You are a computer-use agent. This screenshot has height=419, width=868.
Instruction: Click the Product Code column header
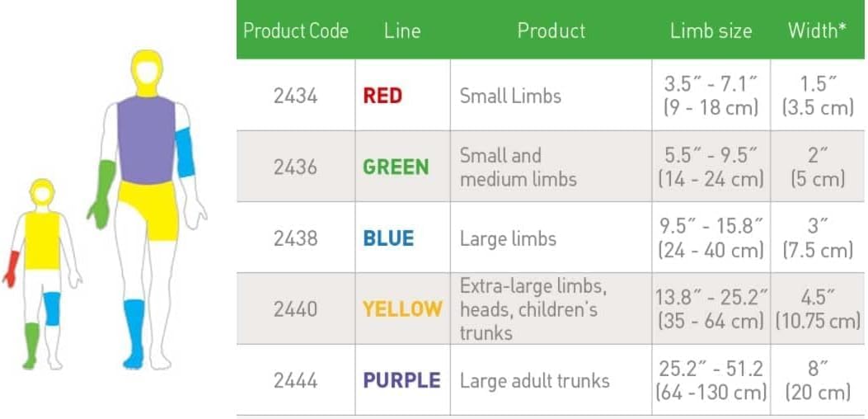(x=295, y=31)
